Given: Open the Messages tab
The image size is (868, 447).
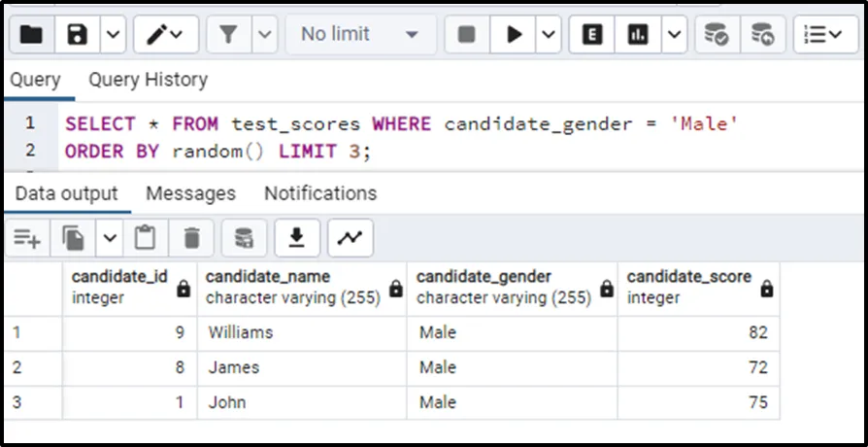Looking at the screenshot, I should point(190,193).
